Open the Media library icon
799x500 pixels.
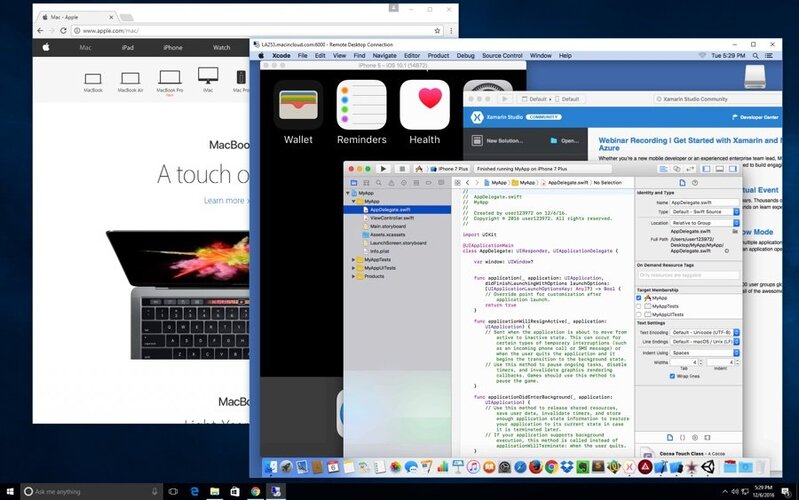(707, 437)
